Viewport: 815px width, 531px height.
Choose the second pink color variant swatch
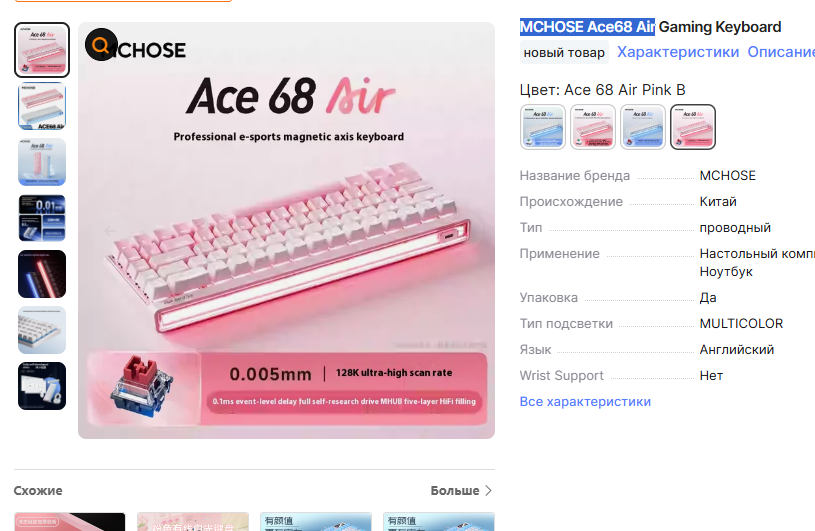pos(593,127)
